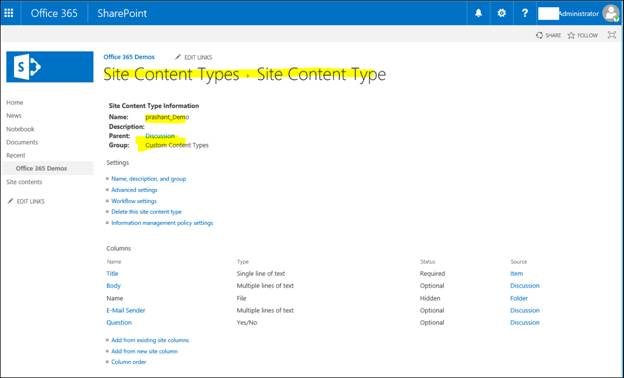
Task: Follow the site with FOLLOW star
Action: pyautogui.click(x=583, y=35)
